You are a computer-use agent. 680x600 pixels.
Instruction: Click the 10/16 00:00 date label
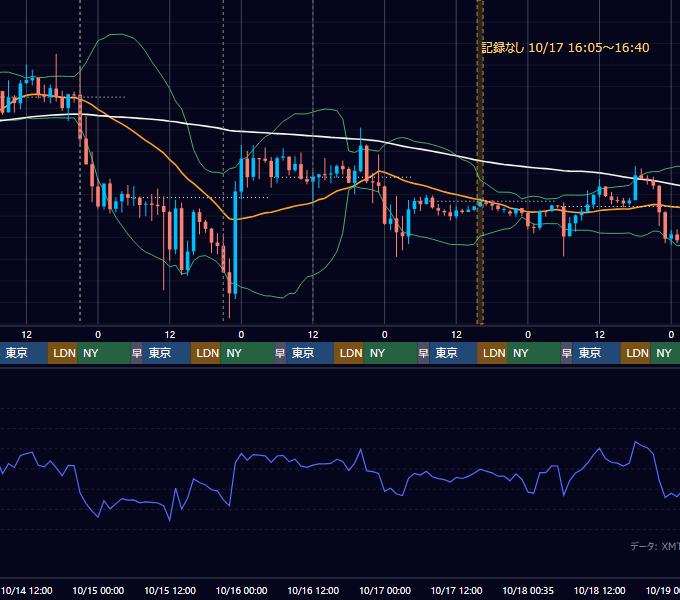[x=242, y=590]
